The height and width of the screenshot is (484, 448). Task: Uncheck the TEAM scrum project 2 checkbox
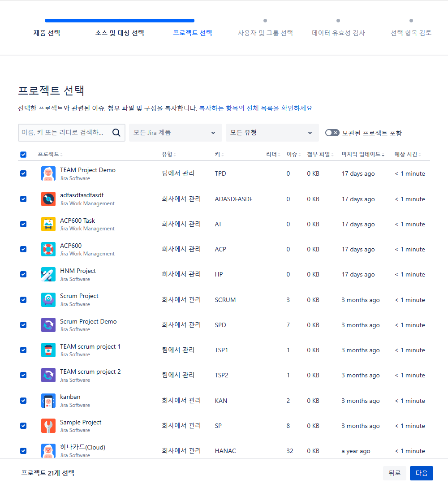(23, 376)
